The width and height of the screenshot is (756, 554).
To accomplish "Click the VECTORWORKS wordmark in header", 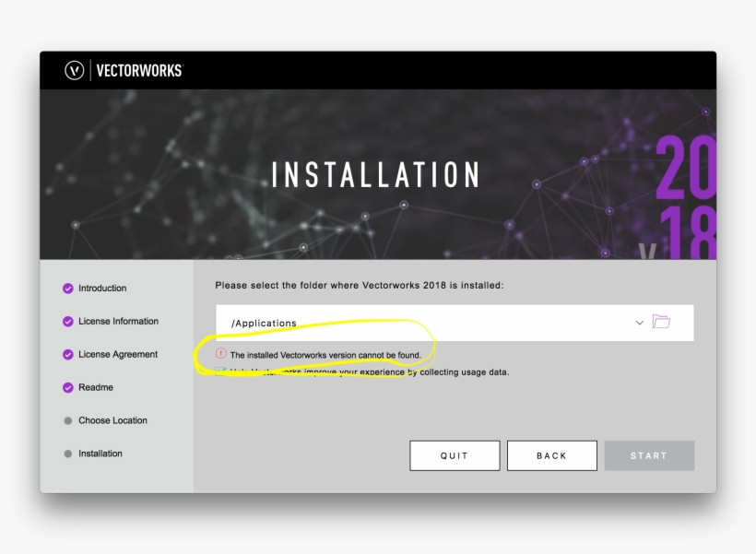I will pyautogui.click(x=139, y=71).
